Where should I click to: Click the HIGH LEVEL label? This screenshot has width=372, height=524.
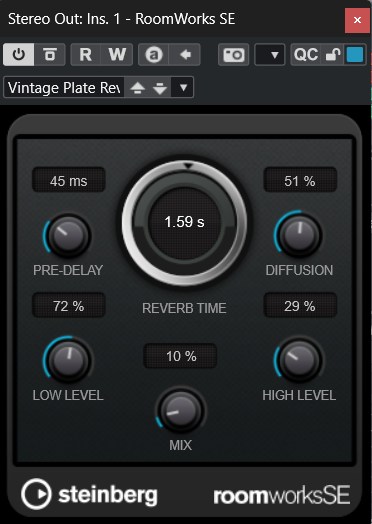coord(299,395)
